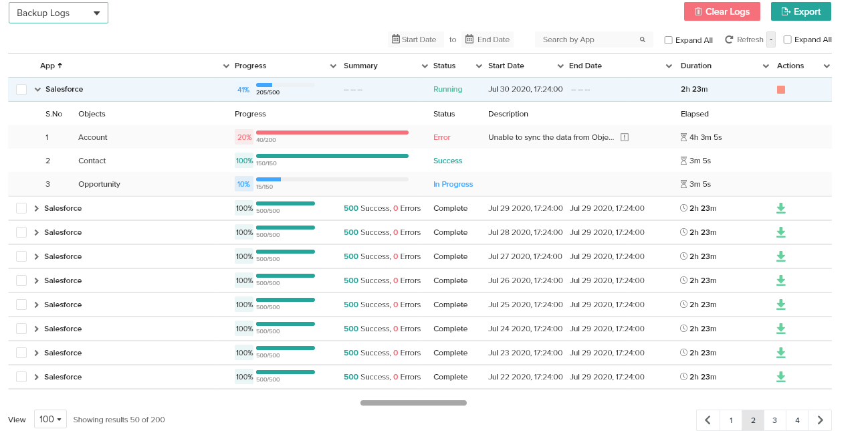Viewport: 868px width, 431px height.
Task: Click the info icon beside Account error description
Action: click(x=625, y=137)
